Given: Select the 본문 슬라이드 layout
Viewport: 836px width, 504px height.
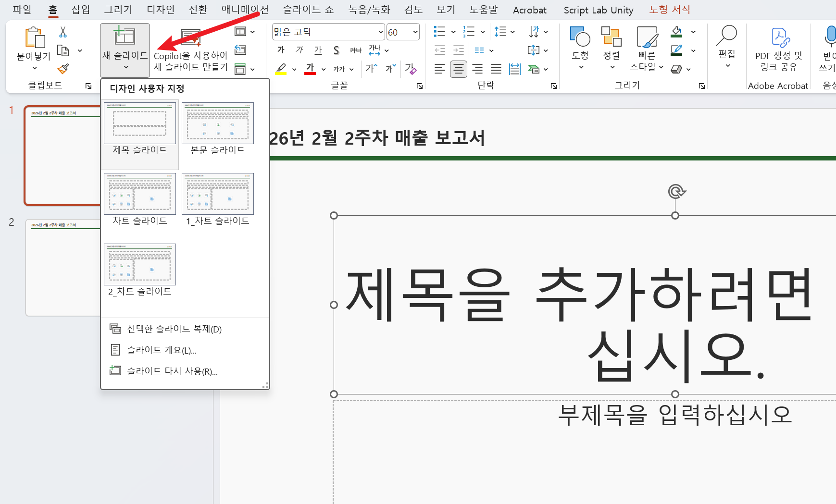Looking at the screenshot, I should (218, 129).
